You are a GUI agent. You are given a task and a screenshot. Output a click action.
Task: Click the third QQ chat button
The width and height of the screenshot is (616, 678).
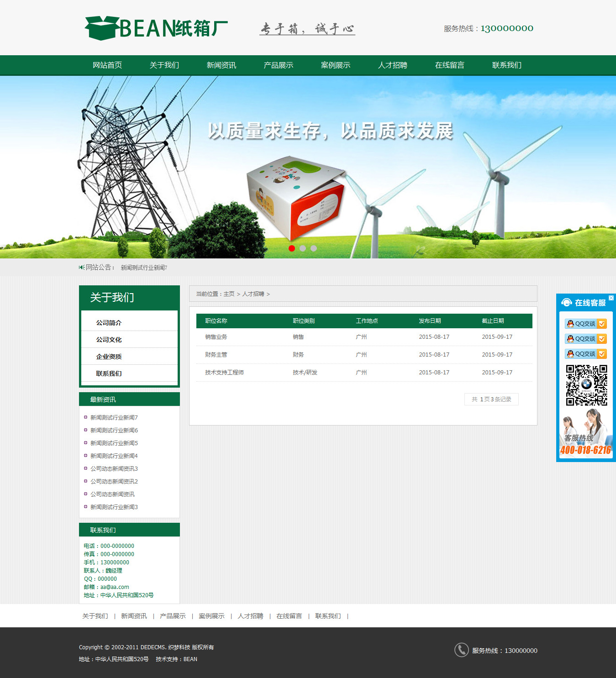585,354
